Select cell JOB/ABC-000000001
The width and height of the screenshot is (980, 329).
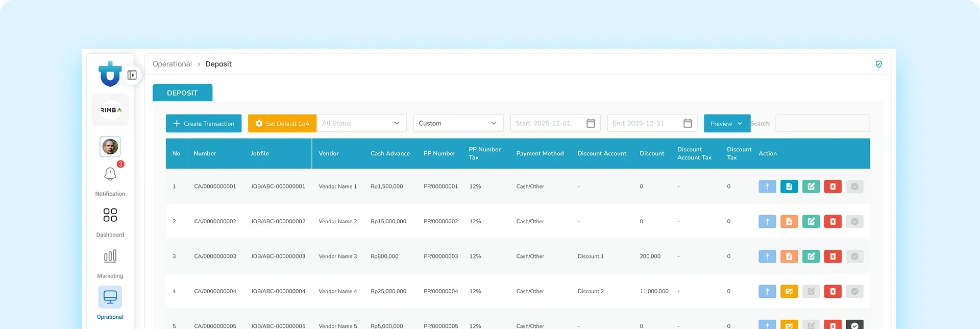pyautogui.click(x=278, y=186)
